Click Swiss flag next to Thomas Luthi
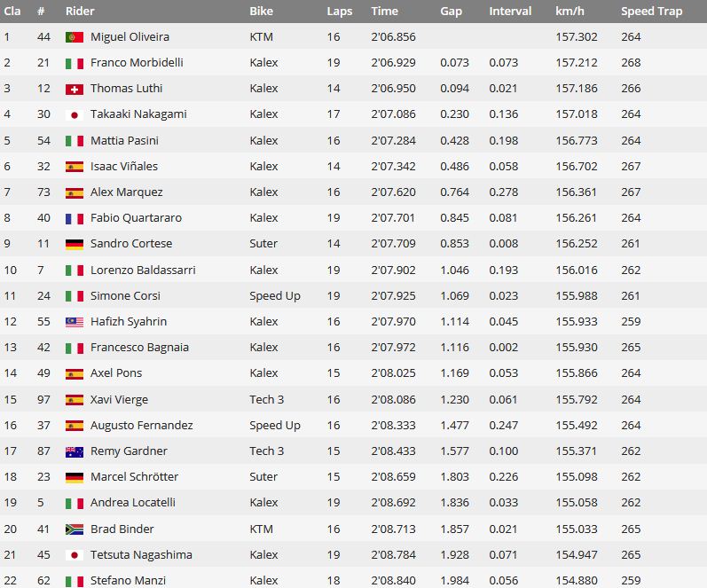This screenshot has height=588, width=707. [75, 89]
